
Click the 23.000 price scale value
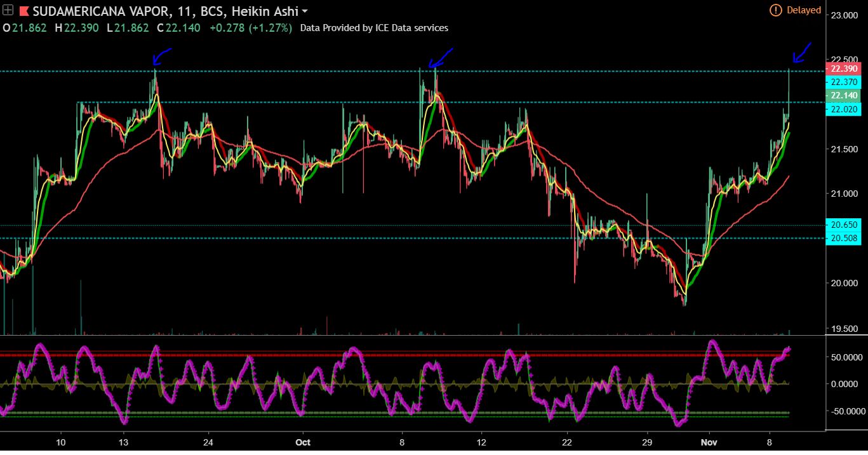click(845, 15)
